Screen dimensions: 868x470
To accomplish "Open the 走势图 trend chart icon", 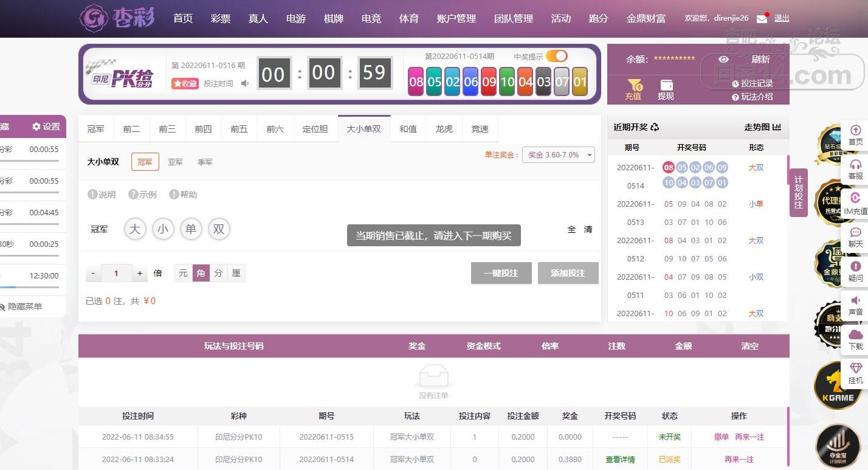I will pyautogui.click(x=777, y=127).
